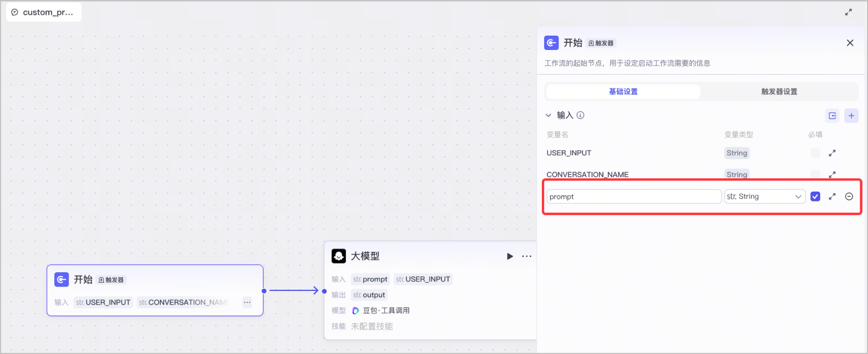Click the 大模型 node icon
The height and width of the screenshot is (354, 868).
click(x=339, y=256)
